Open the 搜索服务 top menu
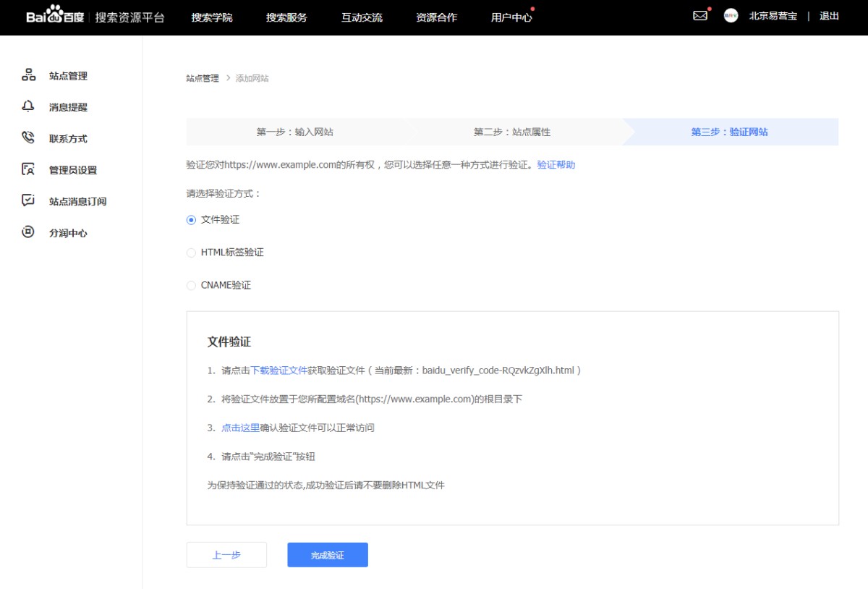Screen dimensions: 868x589 coord(286,17)
